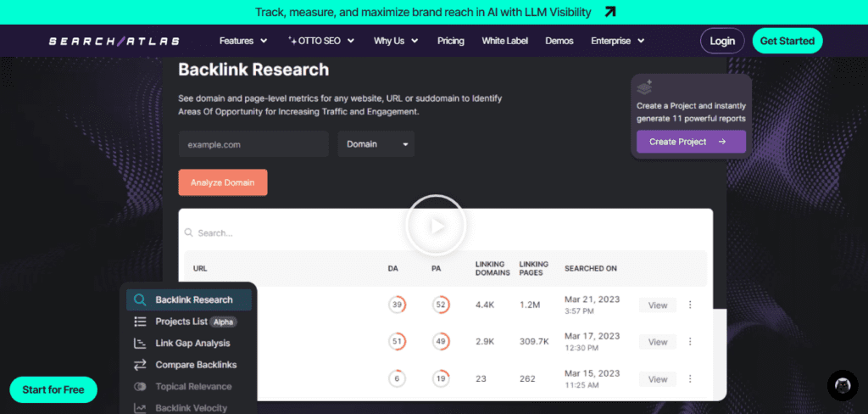Click the DA 6 score circle
This screenshot has height=414, width=868.
point(397,378)
